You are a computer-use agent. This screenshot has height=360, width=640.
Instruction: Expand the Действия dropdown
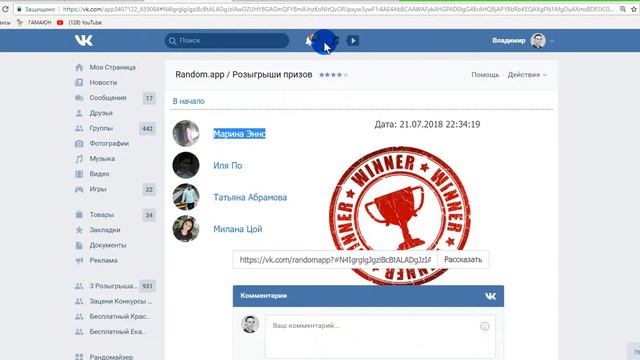[527, 75]
